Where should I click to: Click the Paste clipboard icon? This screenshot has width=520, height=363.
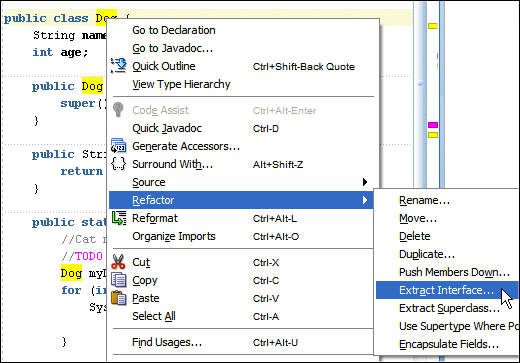pyautogui.click(x=119, y=298)
